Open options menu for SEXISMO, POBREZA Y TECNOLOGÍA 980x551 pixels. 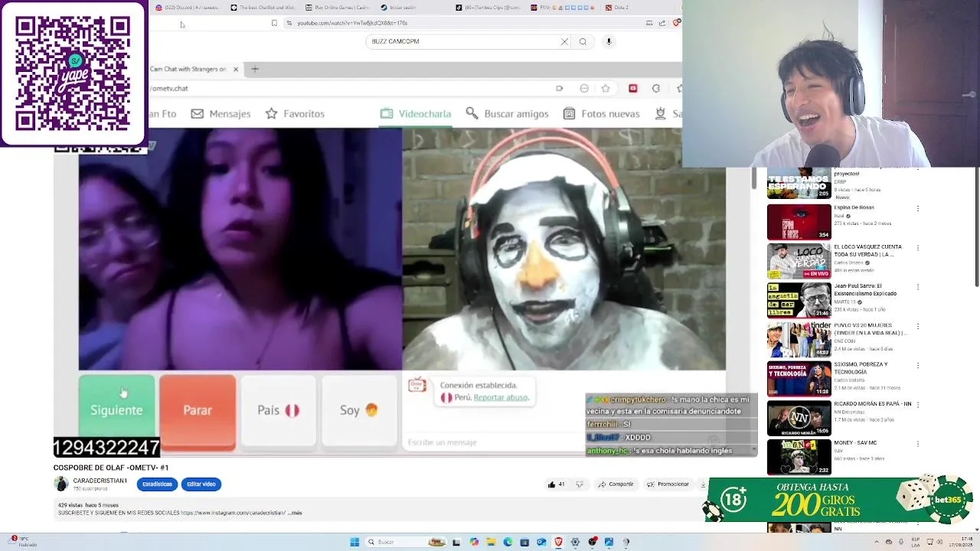pos(917,365)
